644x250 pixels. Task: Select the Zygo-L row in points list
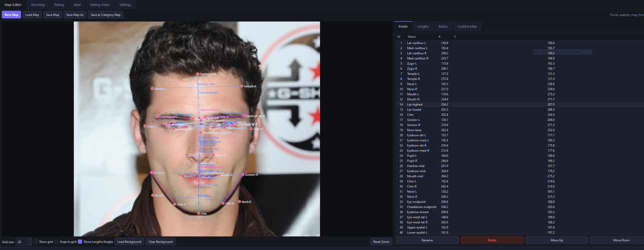(x=519, y=63)
